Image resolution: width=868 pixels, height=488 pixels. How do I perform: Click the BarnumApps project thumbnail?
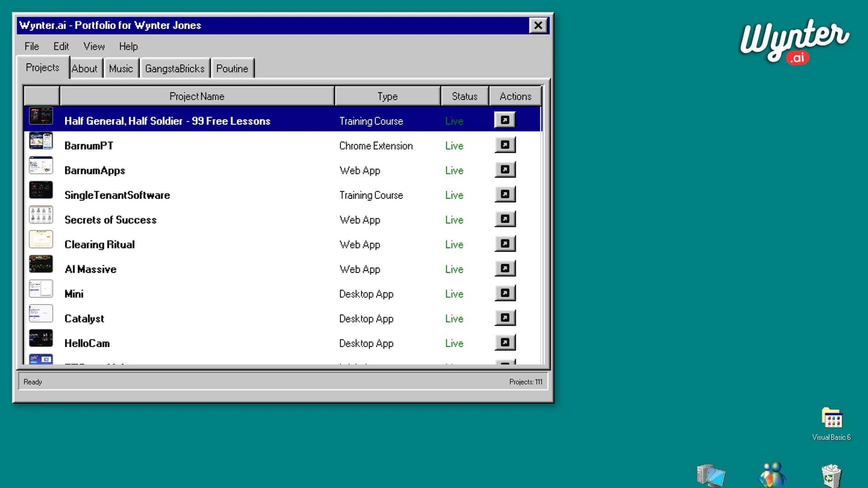41,165
